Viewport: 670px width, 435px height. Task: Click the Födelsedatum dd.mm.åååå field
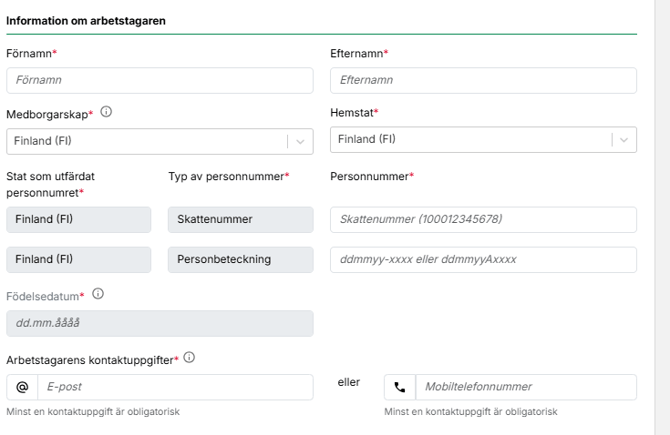point(160,323)
